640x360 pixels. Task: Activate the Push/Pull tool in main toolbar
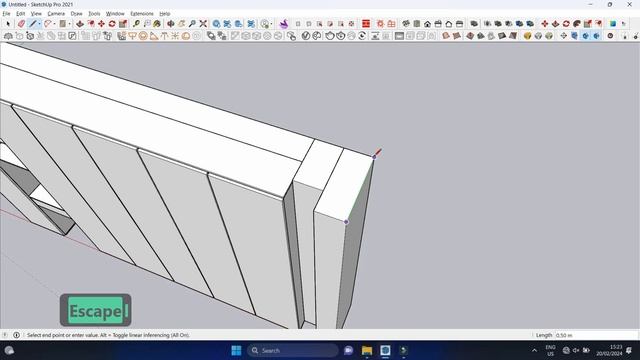coord(80,24)
